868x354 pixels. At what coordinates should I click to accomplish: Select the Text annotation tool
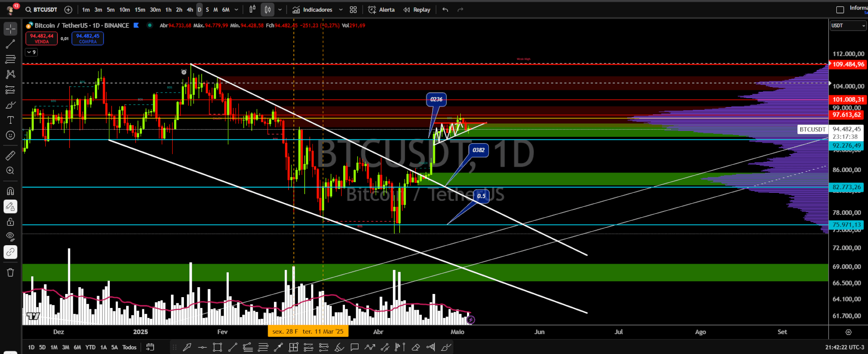(10, 120)
